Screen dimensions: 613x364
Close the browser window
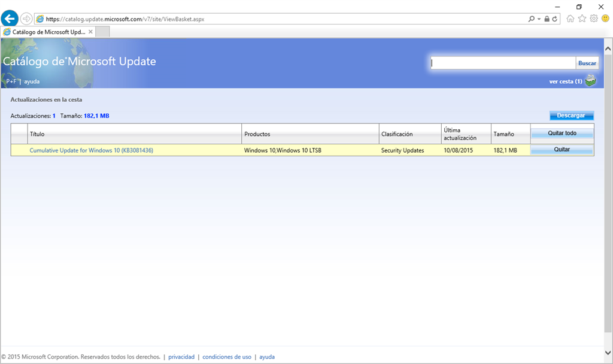601,7
